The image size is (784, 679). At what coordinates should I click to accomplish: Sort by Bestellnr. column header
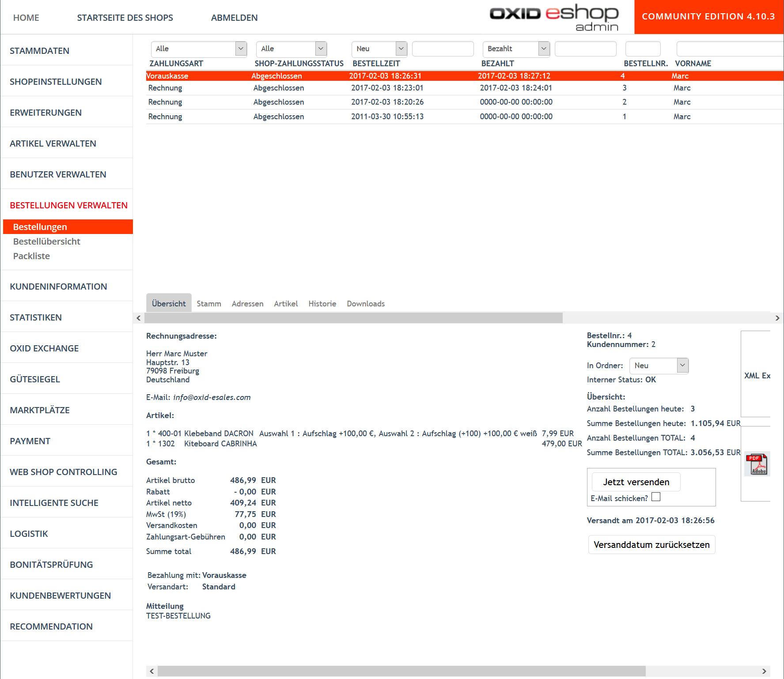[646, 64]
